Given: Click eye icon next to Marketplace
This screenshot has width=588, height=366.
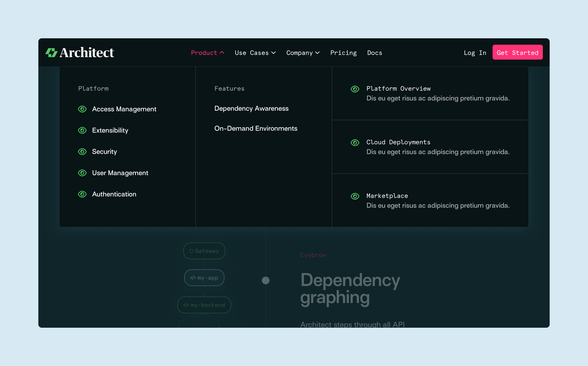Looking at the screenshot, I should click(x=355, y=196).
